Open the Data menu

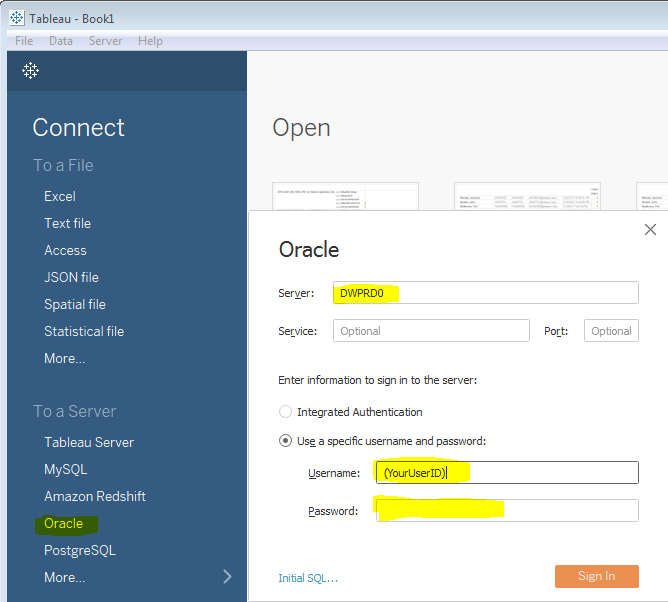pos(61,41)
